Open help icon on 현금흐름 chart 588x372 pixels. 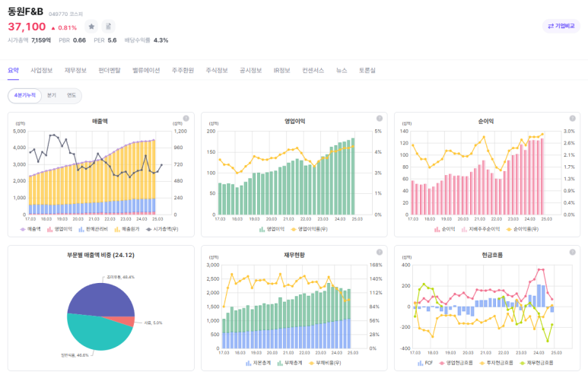[x=573, y=252]
